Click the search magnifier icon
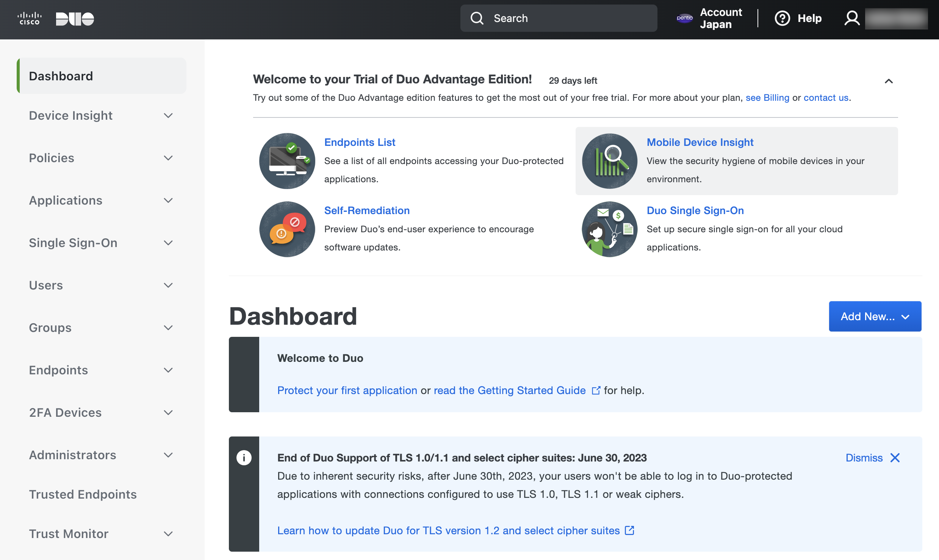The width and height of the screenshot is (939, 560). [477, 18]
